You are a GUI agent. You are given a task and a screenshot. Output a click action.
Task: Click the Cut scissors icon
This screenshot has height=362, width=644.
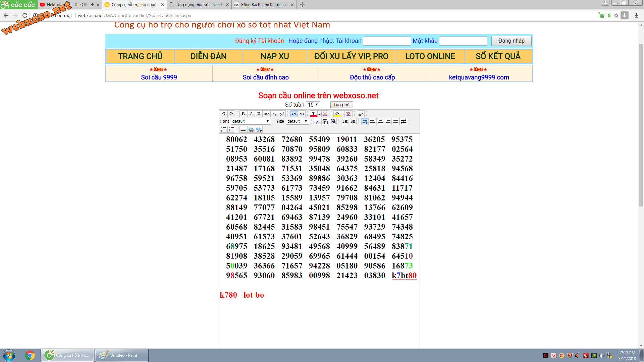pyautogui.click(x=317, y=121)
